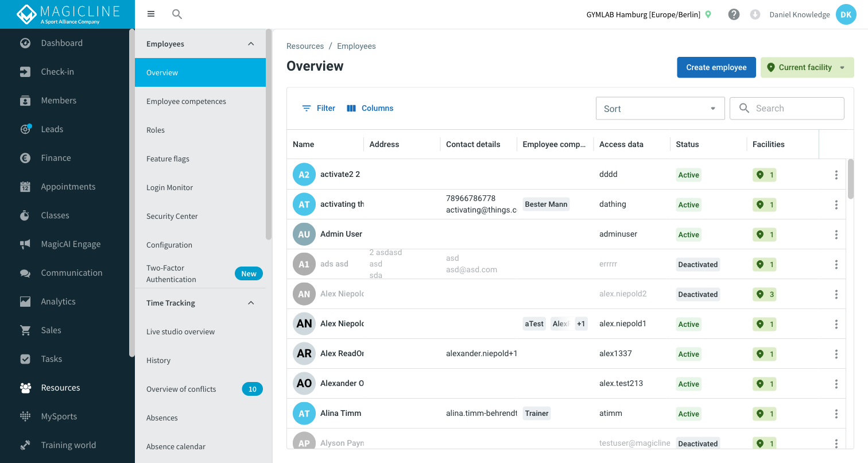Screen dimensions: 868x463
Task: Click the Active status for adminuser
Action: 688,234
